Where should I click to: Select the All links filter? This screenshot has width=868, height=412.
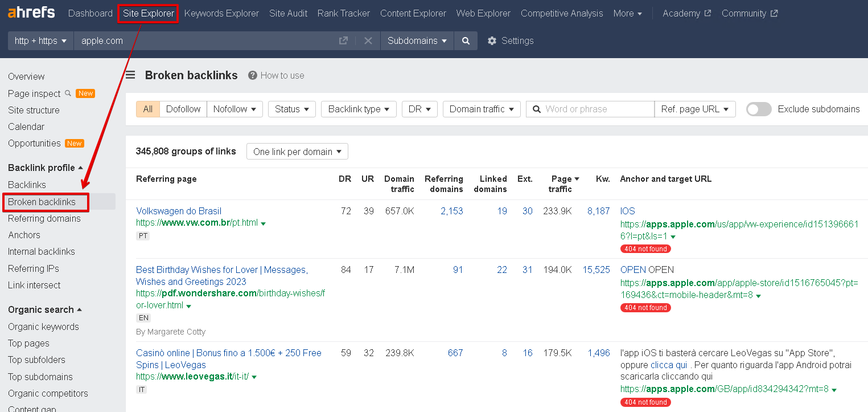click(148, 109)
